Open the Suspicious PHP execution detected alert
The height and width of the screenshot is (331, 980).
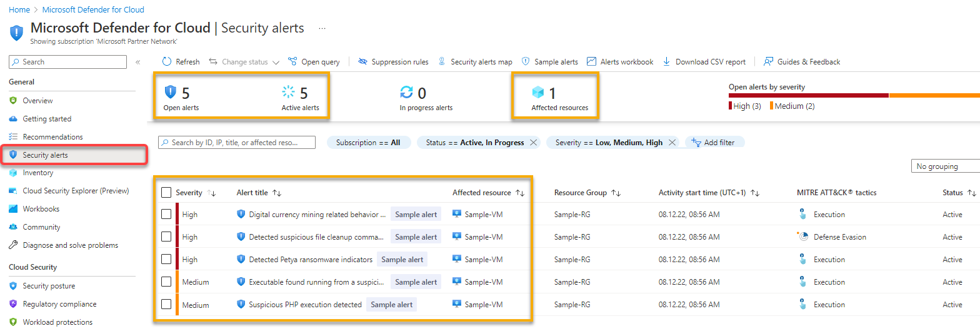[305, 305]
